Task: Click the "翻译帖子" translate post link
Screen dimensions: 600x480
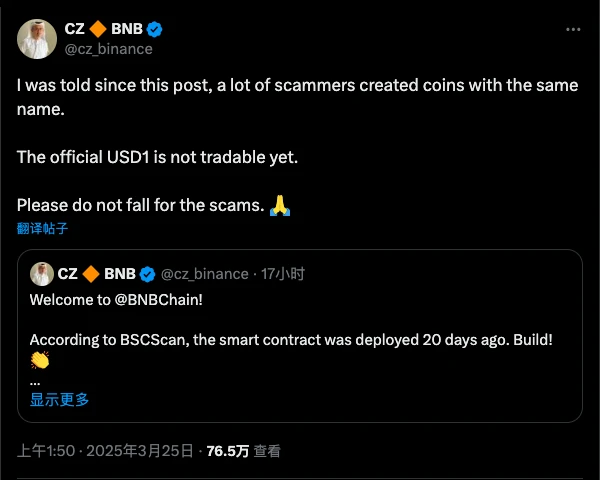Action: click(x=42, y=228)
